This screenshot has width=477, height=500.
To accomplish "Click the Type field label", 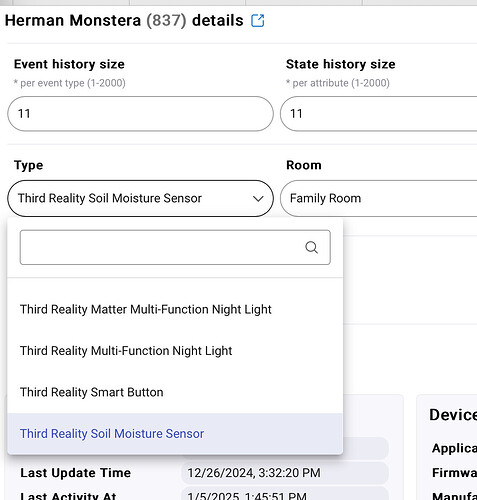I will click(x=28, y=165).
